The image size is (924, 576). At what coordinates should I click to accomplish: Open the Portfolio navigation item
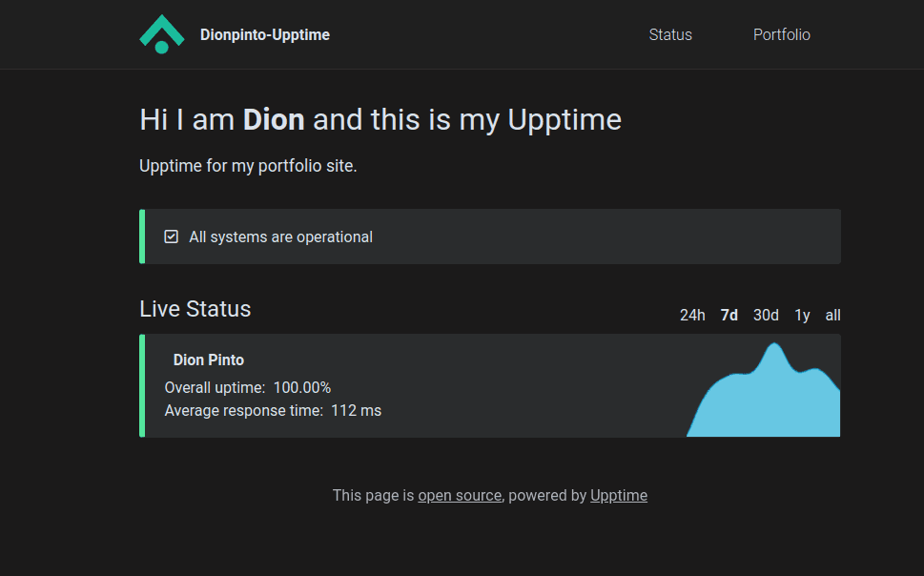781,34
